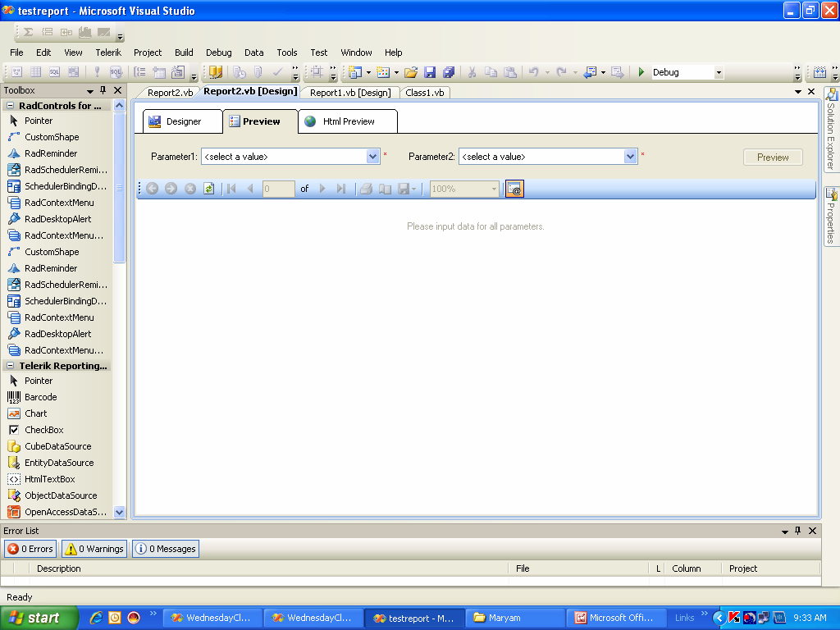The image size is (840, 630).
Task: Click the Cut scissors icon
Action: (x=472, y=72)
